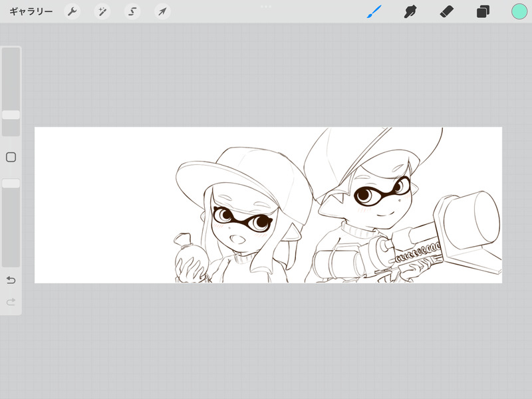Select the Brush paint tool
The height and width of the screenshot is (399, 532).
pyautogui.click(x=374, y=12)
